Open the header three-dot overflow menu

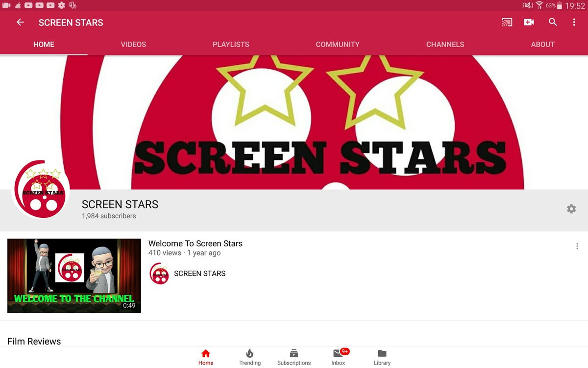(x=574, y=23)
